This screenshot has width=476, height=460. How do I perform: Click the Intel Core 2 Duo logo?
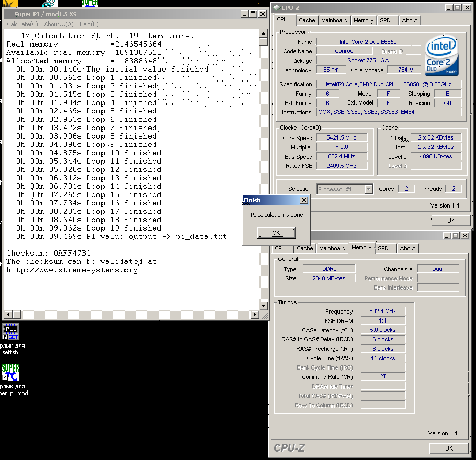pyautogui.click(x=441, y=55)
